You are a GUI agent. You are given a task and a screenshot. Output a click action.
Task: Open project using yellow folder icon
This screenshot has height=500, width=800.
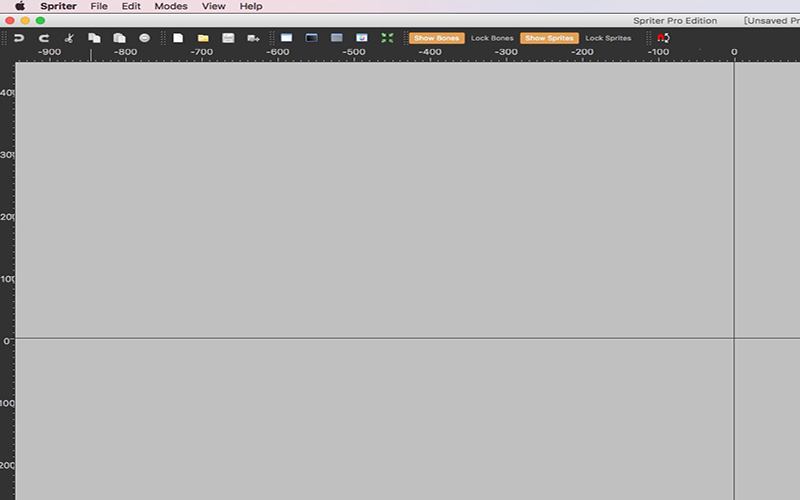click(203, 38)
